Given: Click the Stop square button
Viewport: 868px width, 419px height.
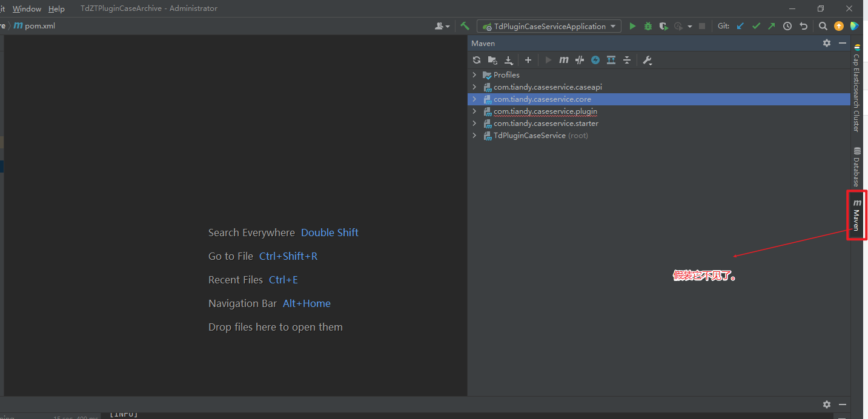Looking at the screenshot, I should [702, 26].
